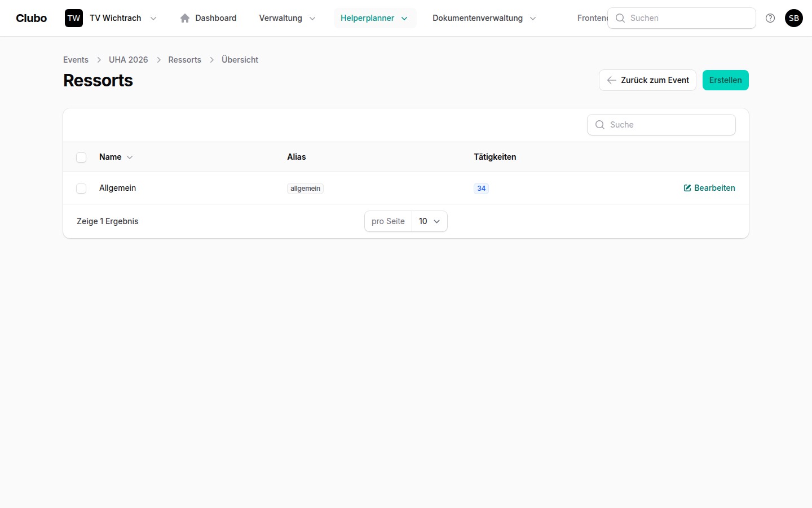This screenshot has height=508, width=812.
Task: Go to UHA 2026 breadcrumb link
Action: (128, 60)
